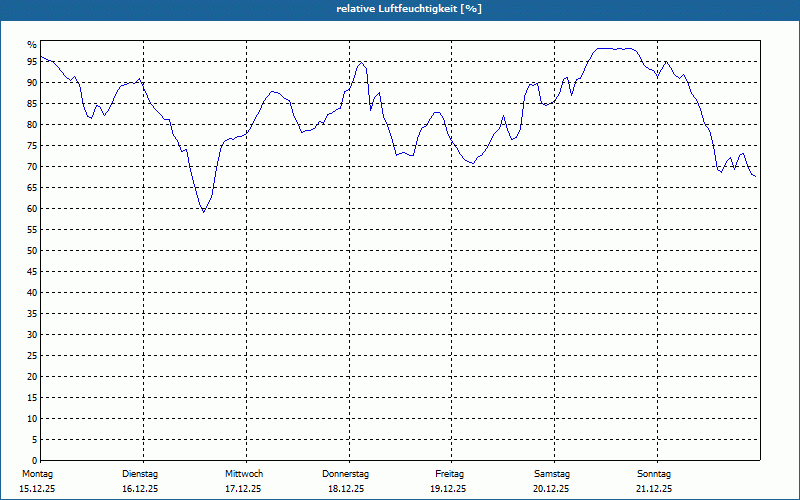This screenshot has width=800, height=500.
Task: Select the Dienstag day label
Action: click(140, 474)
